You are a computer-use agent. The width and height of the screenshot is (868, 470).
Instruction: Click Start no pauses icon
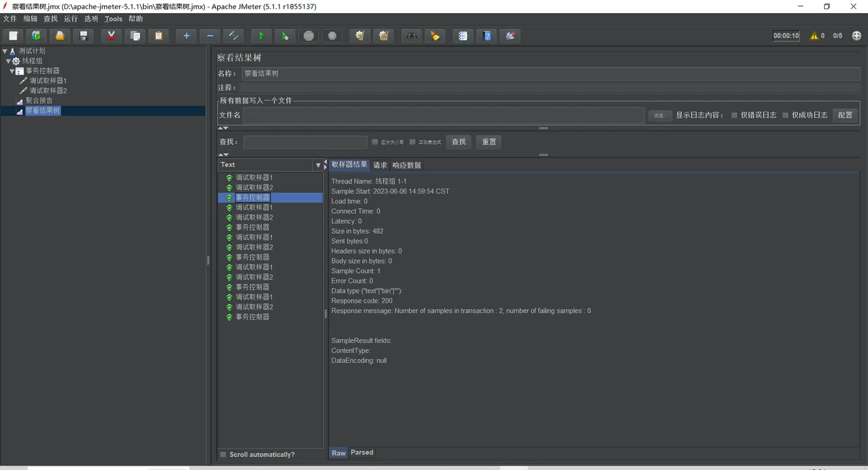[x=285, y=36]
